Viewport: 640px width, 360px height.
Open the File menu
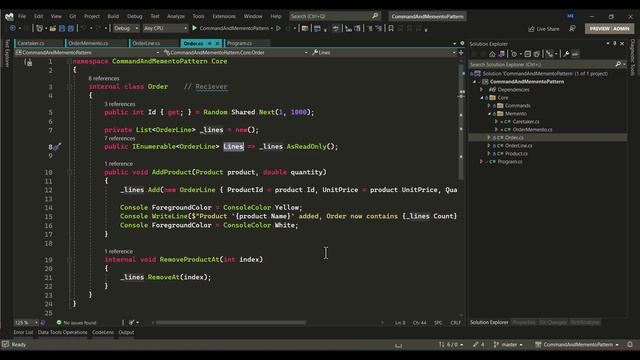[x=22, y=16]
